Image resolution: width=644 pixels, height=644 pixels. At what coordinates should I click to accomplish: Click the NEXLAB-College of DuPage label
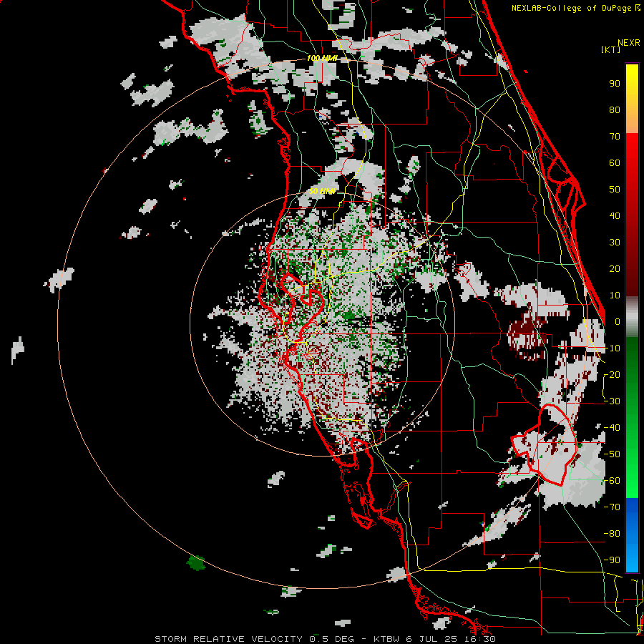coord(571,8)
